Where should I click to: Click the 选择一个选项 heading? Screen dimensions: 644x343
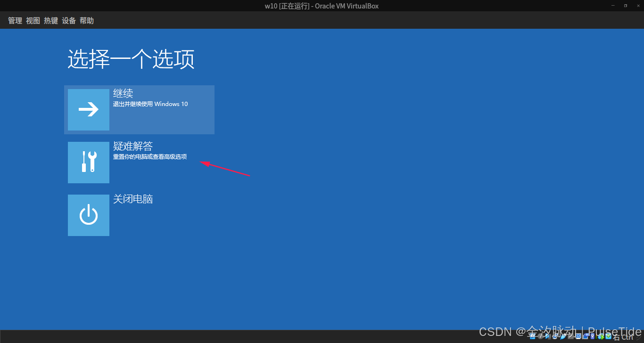pos(131,59)
